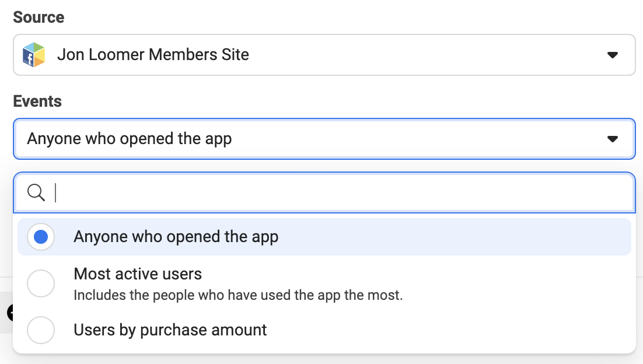Click the Source field's caret arrow icon
This screenshot has height=364, width=643.
[612, 55]
